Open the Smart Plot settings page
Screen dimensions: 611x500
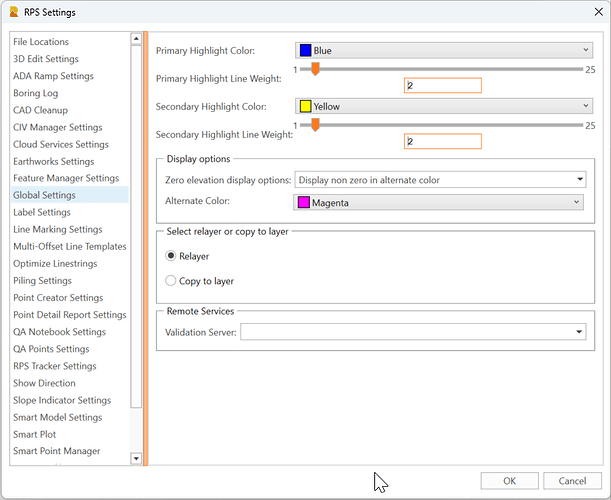pyautogui.click(x=35, y=434)
